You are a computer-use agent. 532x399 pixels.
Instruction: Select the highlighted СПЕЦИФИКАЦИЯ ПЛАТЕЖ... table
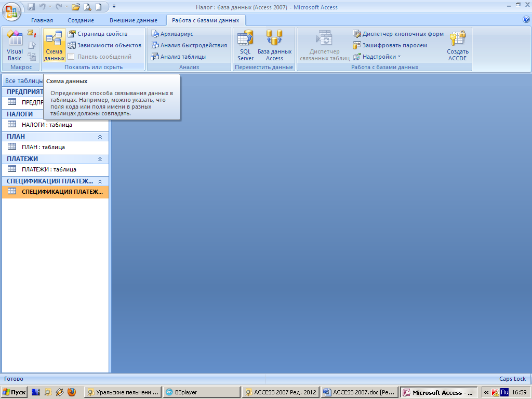click(55, 192)
